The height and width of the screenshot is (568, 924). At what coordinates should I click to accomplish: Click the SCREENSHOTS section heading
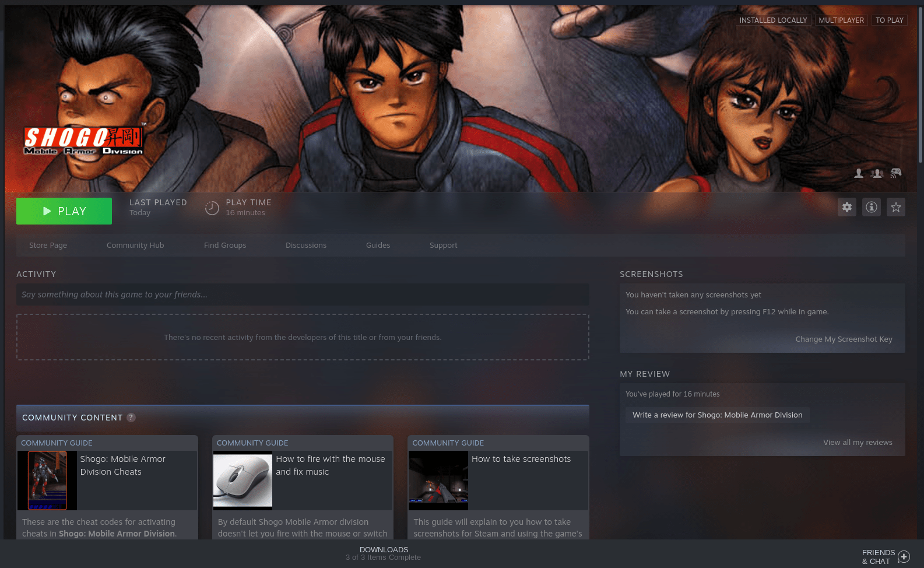tap(651, 274)
